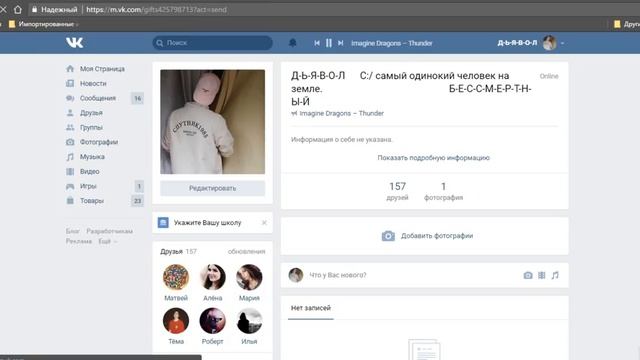Image resolution: width=640 pixels, height=360 pixels.
Task: Open friend Мария's avatar
Action: click(x=249, y=277)
